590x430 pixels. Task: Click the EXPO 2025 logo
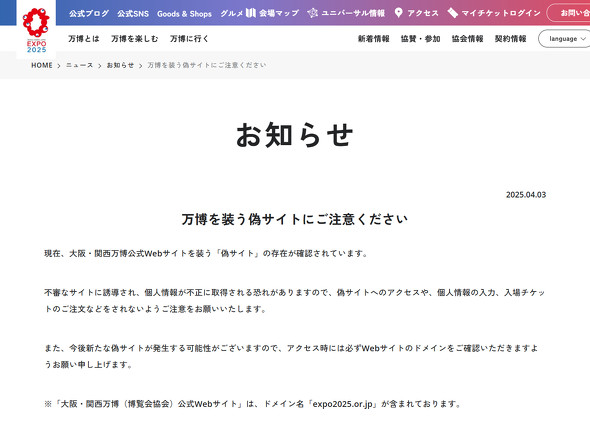coord(36,30)
